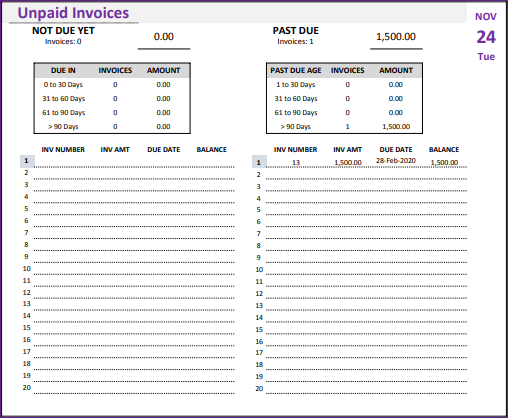
Task: Click INV AMT header in Past Due list
Action: click(347, 150)
